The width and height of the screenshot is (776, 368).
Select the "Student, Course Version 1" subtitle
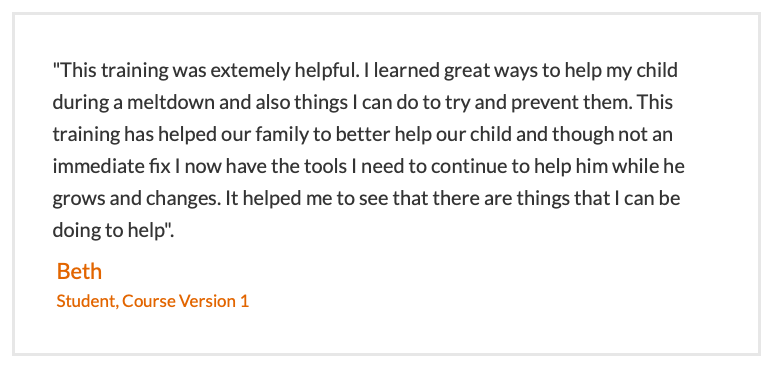click(152, 301)
